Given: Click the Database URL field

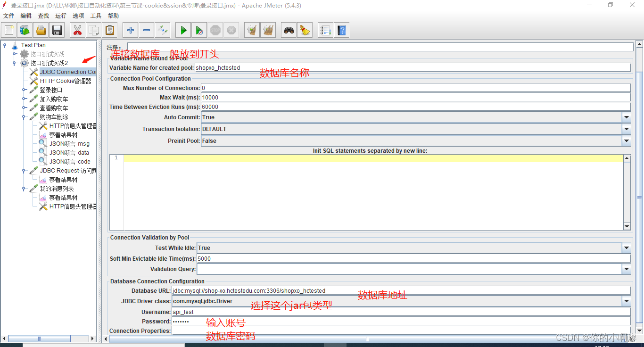Looking at the screenshot, I should click(x=401, y=290).
